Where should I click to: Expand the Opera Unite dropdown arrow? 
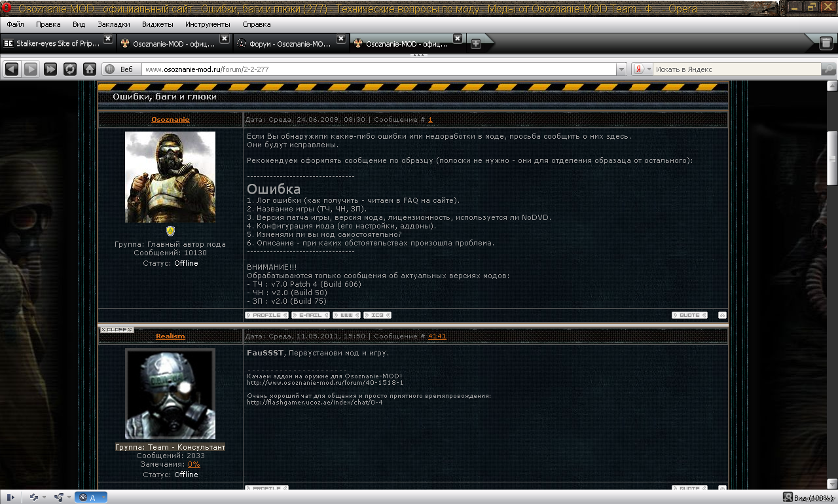69,497
